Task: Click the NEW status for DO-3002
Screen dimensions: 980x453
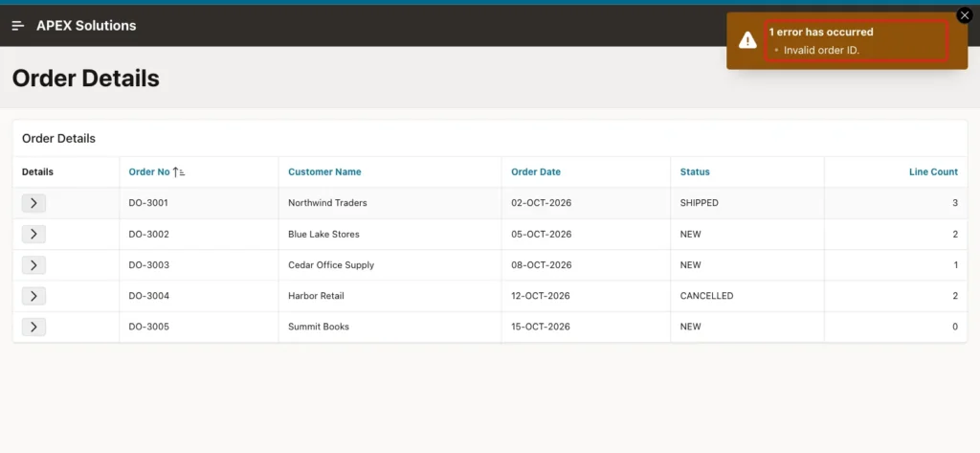Action: [x=691, y=234]
